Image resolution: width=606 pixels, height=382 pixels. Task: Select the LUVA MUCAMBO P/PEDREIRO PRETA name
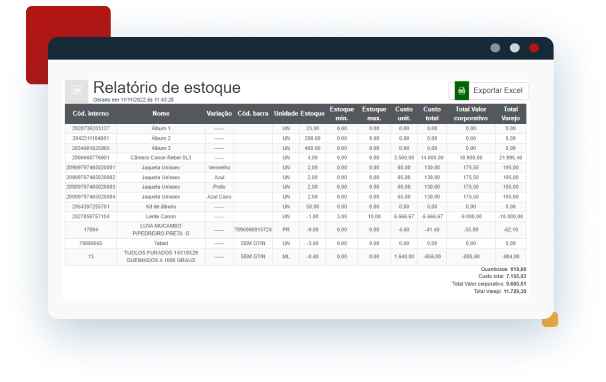click(x=161, y=230)
